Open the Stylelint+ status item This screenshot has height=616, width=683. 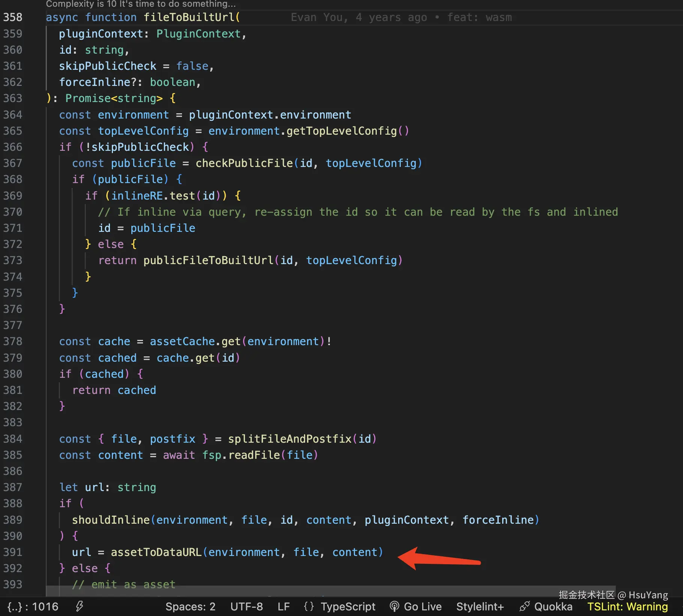click(x=480, y=607)
